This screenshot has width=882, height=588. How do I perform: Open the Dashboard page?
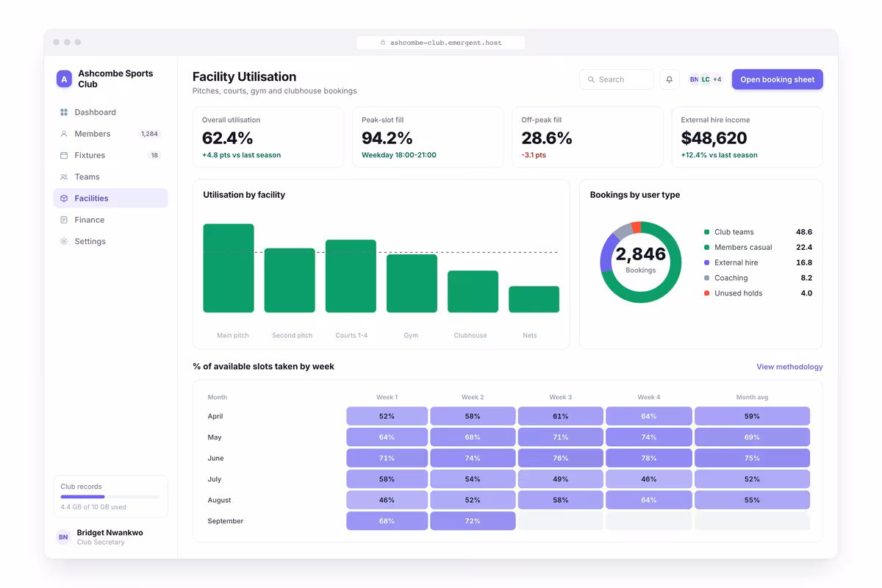tap(110, 112)
